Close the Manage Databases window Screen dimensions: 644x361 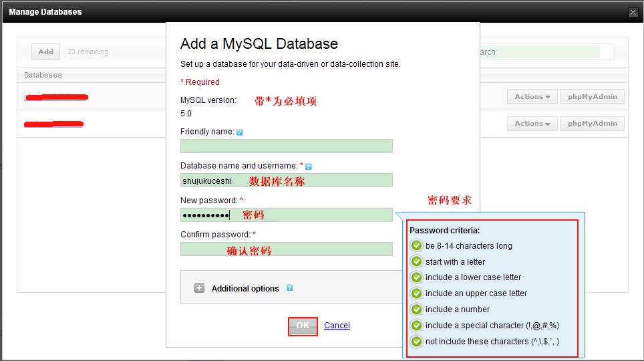click(x=633, y=12)
